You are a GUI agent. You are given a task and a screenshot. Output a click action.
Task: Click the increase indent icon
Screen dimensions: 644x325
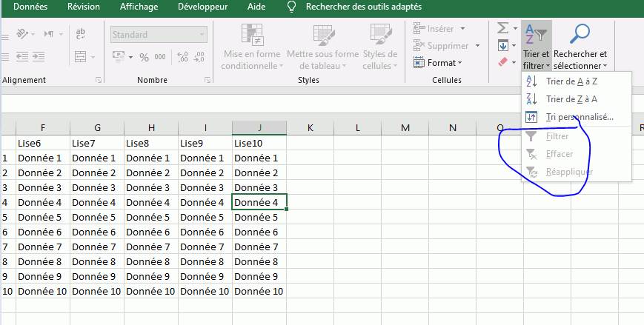click(x=39, y=57)
